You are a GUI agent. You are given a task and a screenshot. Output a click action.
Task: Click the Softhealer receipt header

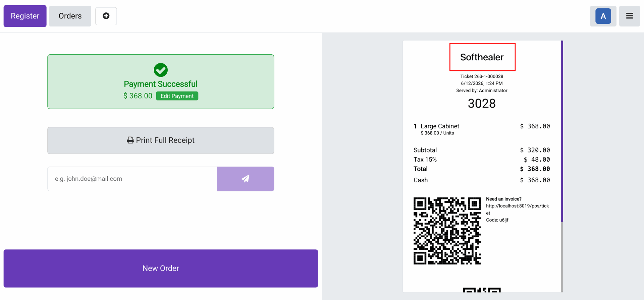click(482, 57)
